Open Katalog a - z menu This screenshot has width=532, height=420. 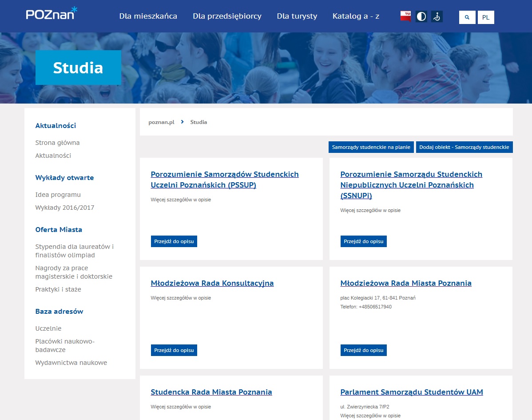356,16
